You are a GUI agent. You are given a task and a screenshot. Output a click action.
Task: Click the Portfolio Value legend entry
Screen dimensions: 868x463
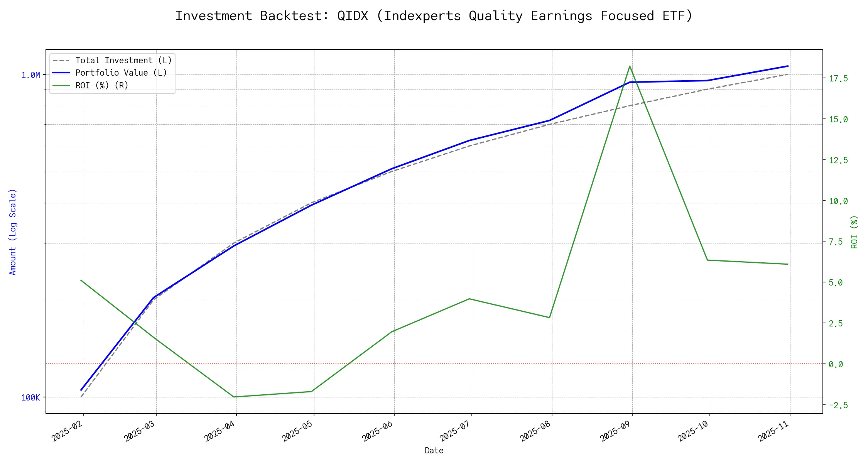[121, 73]
